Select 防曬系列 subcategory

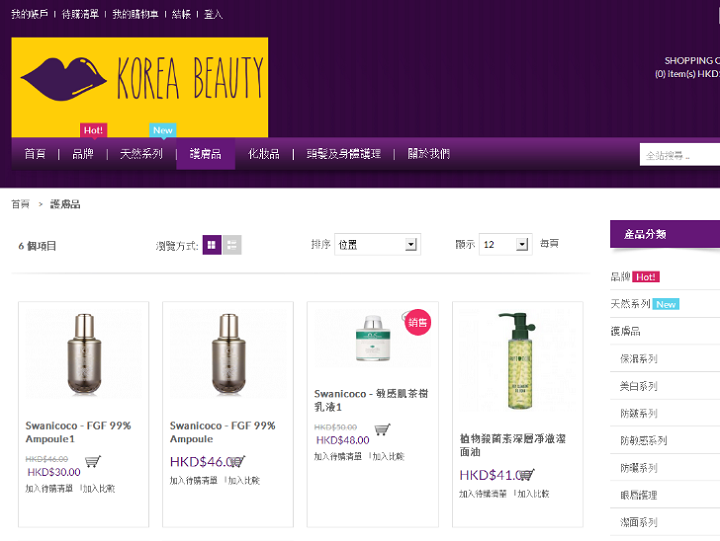[639, 468]
